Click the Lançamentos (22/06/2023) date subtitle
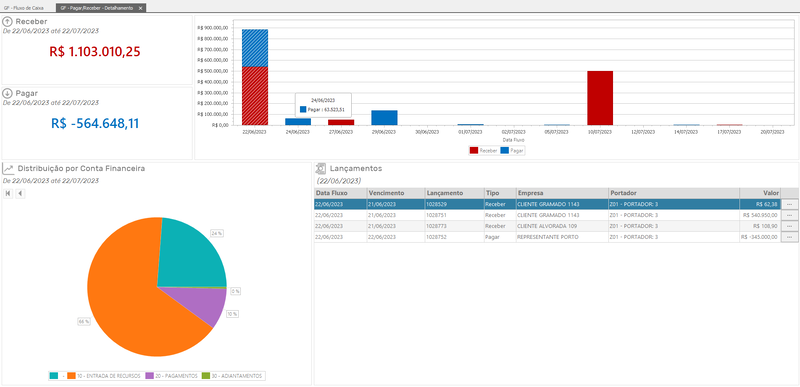The width and height of the screenshot is (800, 387). [339, 180]
